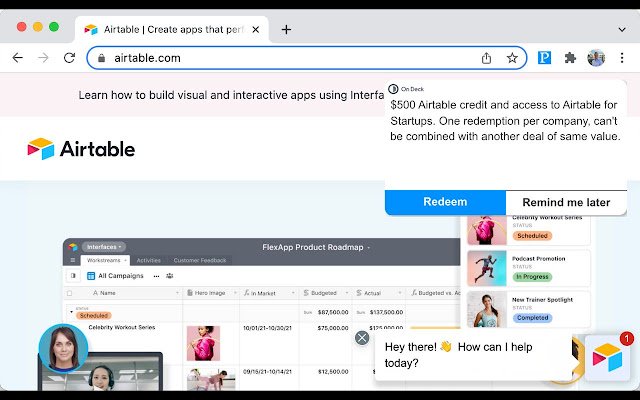Close the Airtable browser tab
Screen dimensions: 640x400
pos(256,29)
